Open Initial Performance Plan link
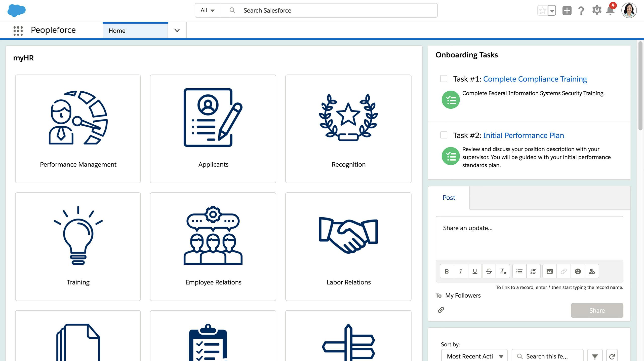Image resolution: width=644 pixels, height=361 pixels. [x=524, y=135]
